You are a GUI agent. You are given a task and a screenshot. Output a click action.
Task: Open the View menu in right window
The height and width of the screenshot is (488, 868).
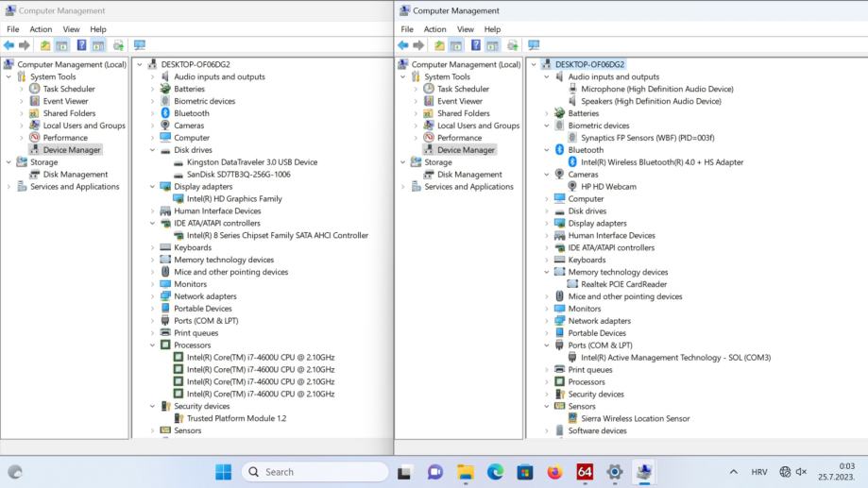[x=466, y=29]
